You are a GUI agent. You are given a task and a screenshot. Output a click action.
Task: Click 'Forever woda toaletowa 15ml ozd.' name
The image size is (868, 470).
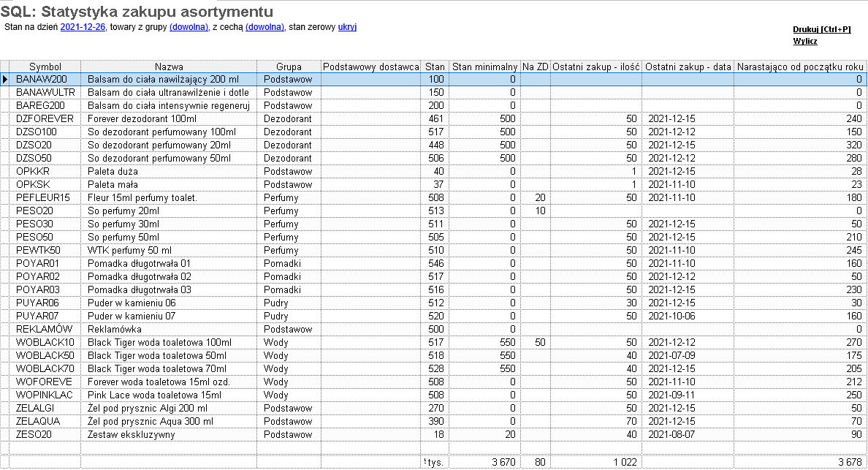169,382
